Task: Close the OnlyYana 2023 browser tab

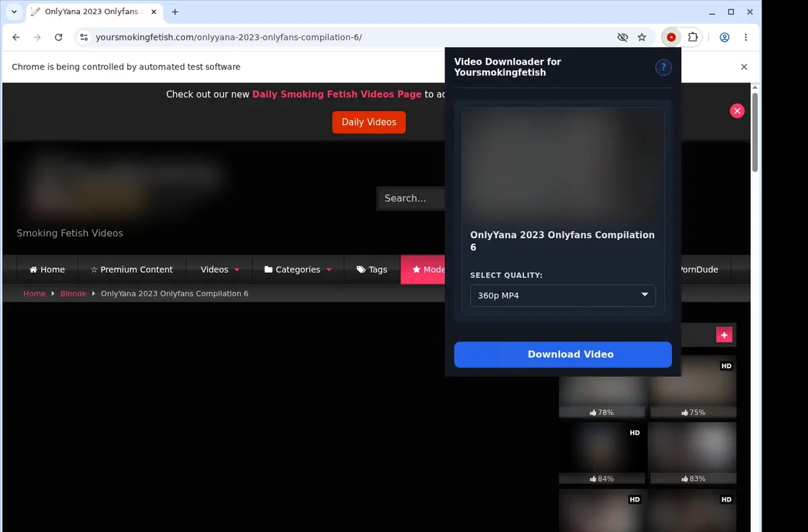Action: click(153, 11)
